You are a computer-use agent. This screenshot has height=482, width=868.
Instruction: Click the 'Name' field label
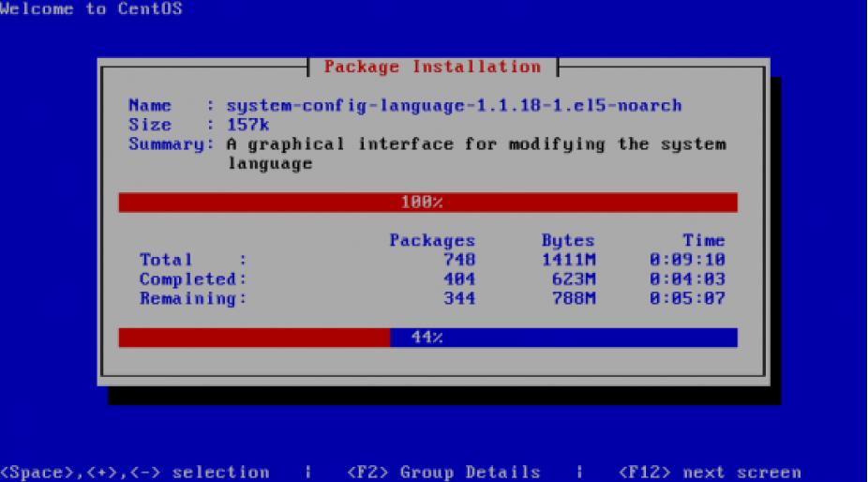[150, 105]
